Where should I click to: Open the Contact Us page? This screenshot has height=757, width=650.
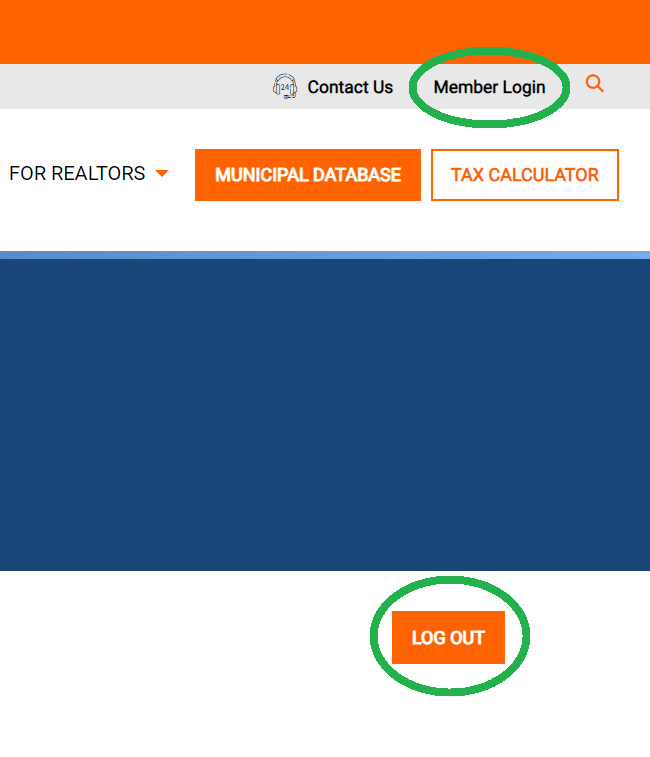[x=350, y=87]
